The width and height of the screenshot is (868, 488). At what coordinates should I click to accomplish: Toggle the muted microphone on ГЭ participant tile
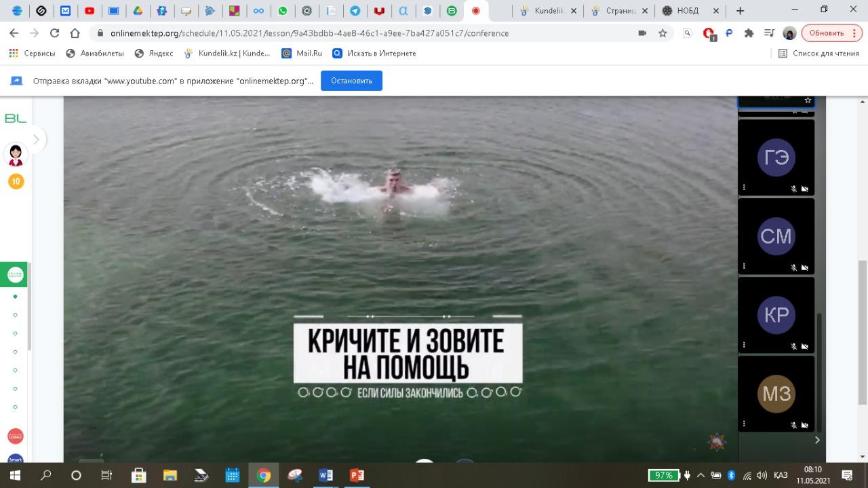click(793, 189)
